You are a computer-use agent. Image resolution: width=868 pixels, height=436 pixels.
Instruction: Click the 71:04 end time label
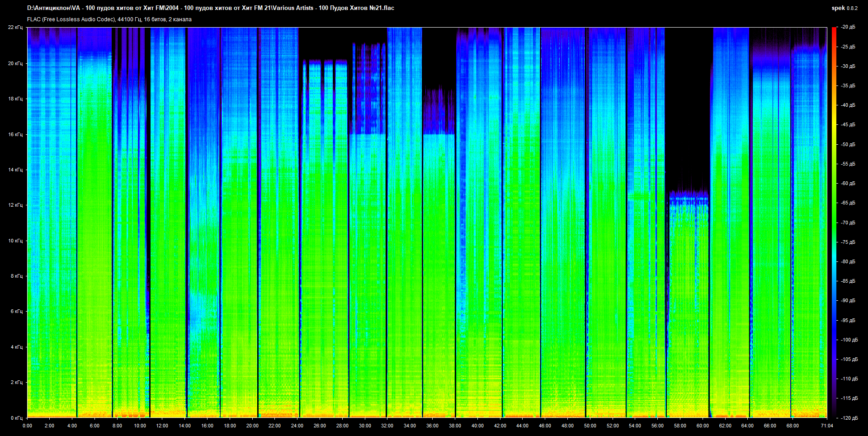click(827, 426)
